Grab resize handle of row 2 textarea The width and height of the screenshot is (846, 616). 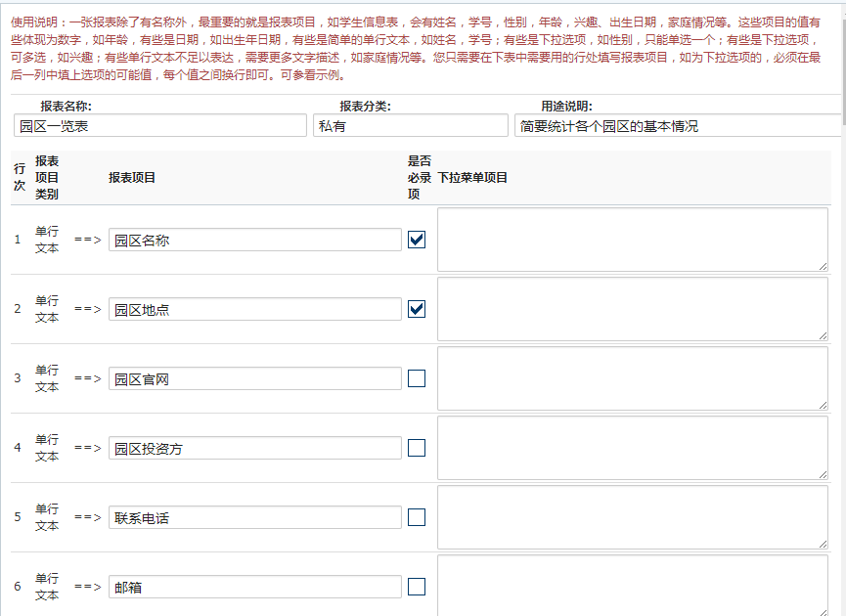823,334
